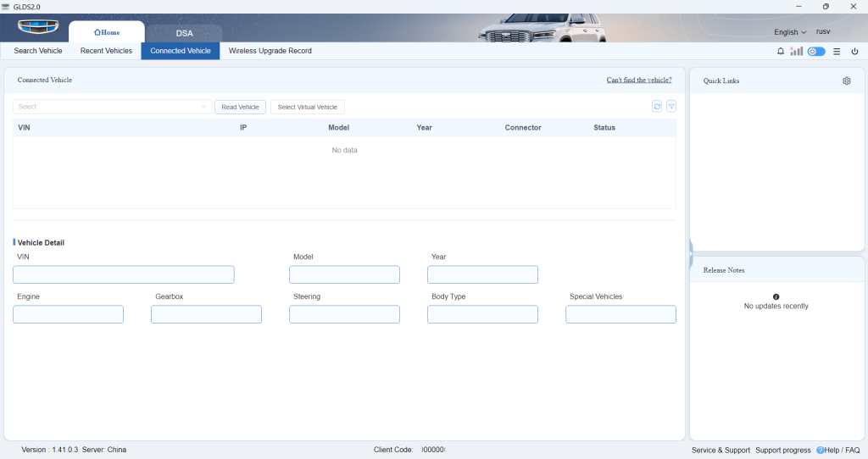Click the rusv username

pos(823,31)
